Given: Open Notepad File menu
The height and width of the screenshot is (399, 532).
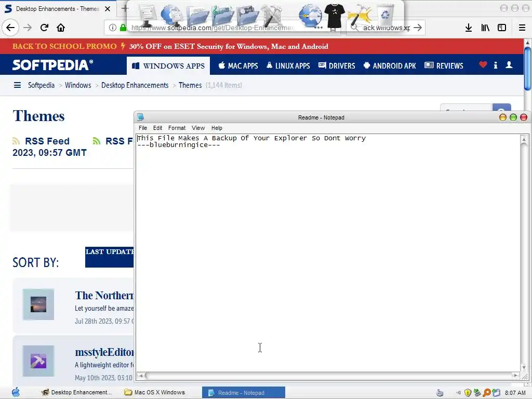Looking at the screenshot, I should tap(143, 128).
